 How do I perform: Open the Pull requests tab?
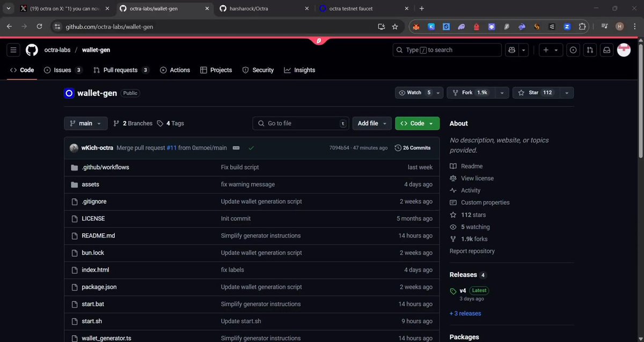tap(121, 70)
